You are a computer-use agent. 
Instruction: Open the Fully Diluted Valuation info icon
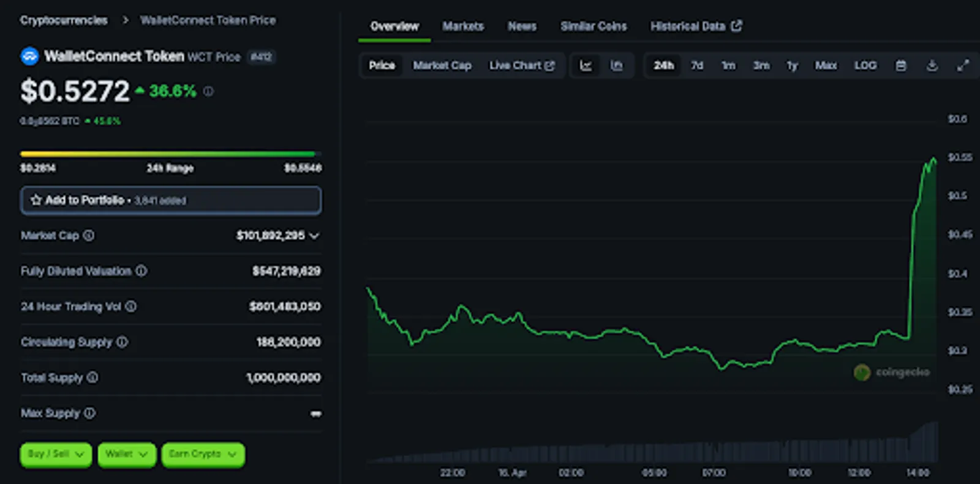141,270
